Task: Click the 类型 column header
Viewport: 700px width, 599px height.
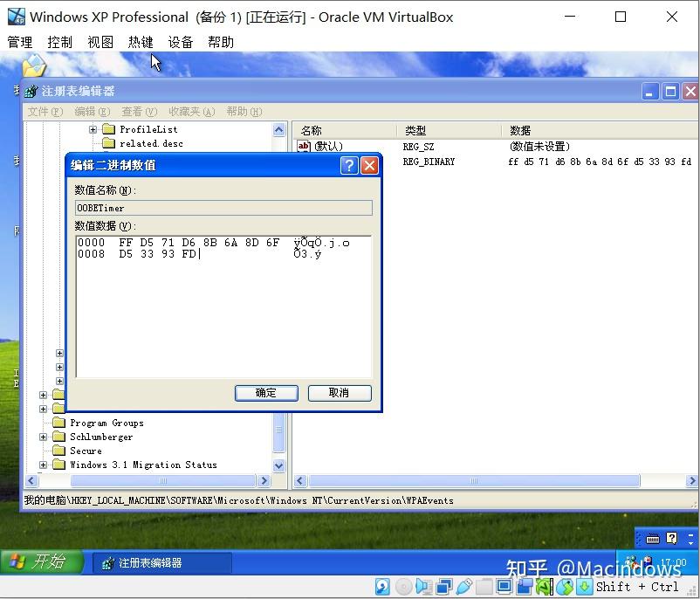Action: click(x=449, y=130)
